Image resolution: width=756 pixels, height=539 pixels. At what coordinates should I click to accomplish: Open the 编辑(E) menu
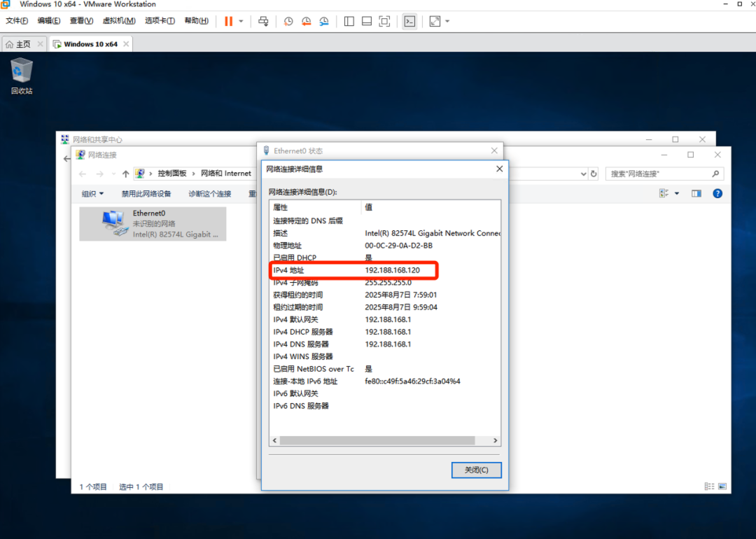(x=49, y=21)
